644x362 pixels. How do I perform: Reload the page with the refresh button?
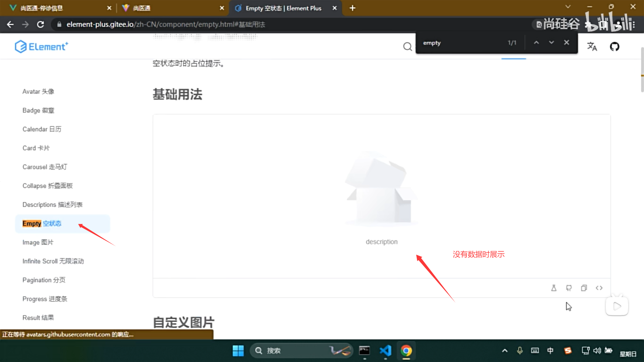[x=41, y=24]
